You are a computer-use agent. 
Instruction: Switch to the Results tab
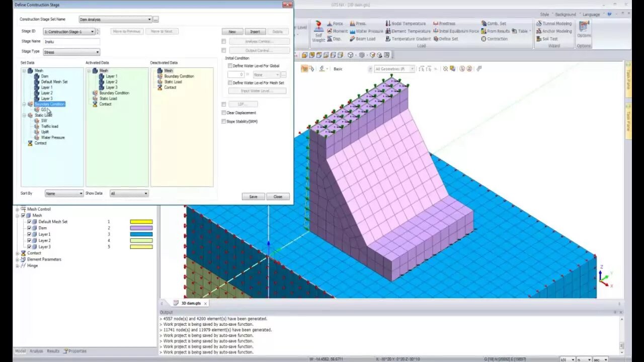pos(53,351)
